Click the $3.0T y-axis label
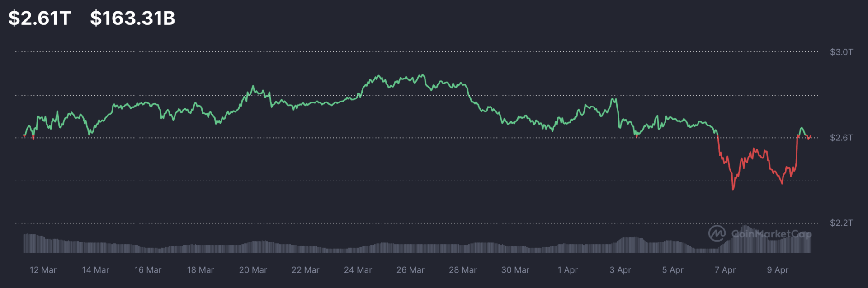The width and height of the screenshot is (868, 288). pyautogui.click(x=841, y=52)
